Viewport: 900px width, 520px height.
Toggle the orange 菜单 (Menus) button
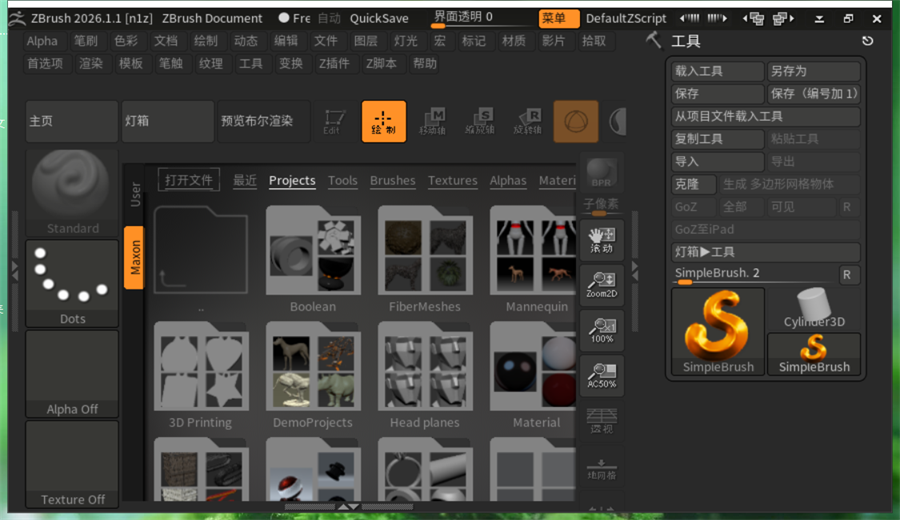tap(558, 18)
